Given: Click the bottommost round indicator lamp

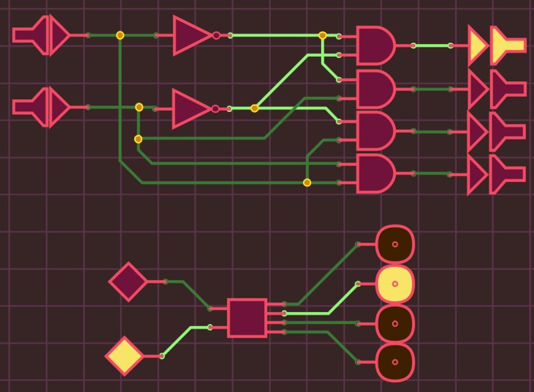Looking at the screenshot, I should pyautogui.click(x=396, y=361).
